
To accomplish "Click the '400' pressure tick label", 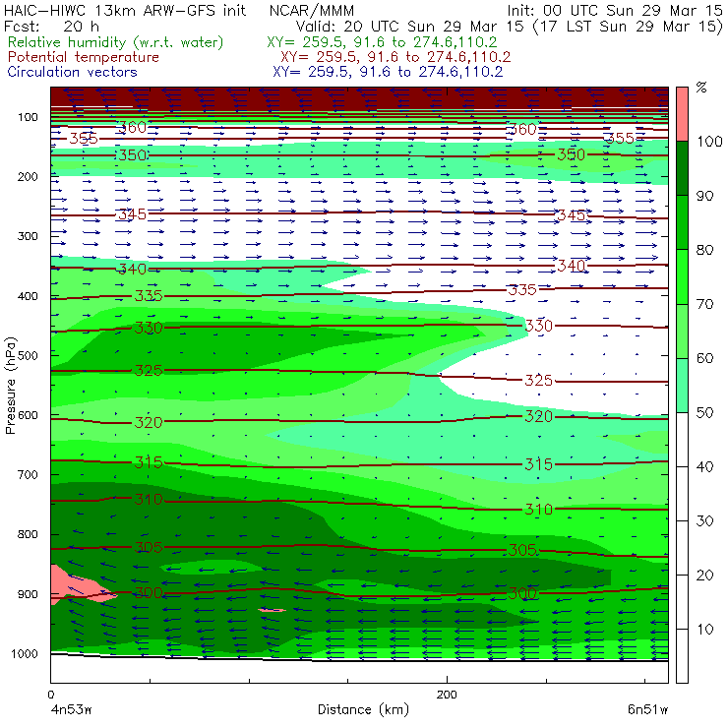I will coord(28,296).
